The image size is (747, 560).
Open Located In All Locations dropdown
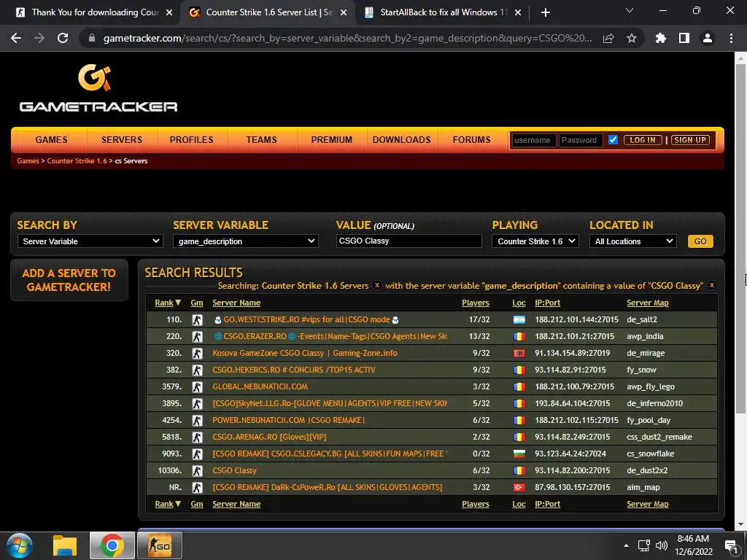point(632,241)
